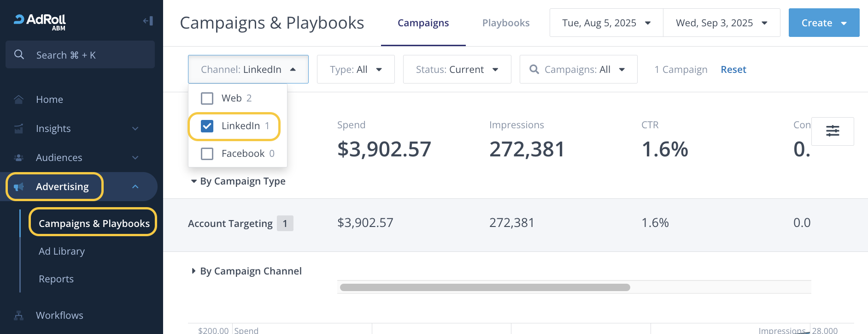
Task: Click the Advertising megaphone icon
Action: pyautogui.click(x=19, y=186)
